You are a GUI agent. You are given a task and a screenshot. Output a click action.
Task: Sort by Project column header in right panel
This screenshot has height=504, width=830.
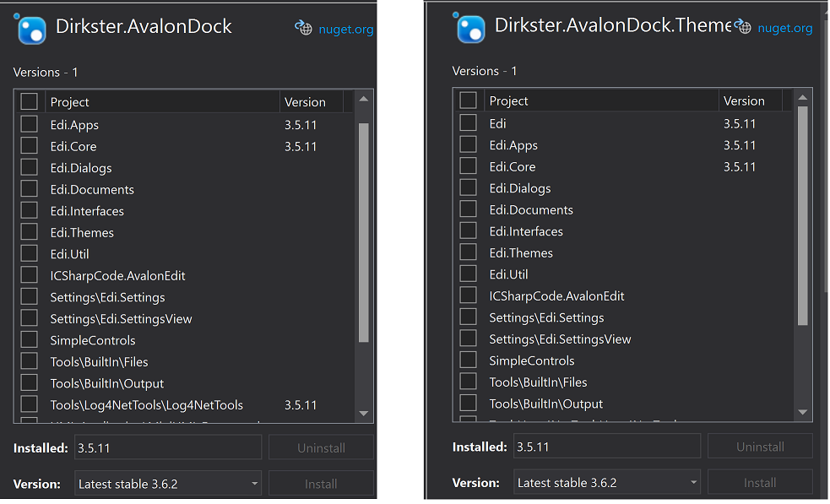coord(601,100)
